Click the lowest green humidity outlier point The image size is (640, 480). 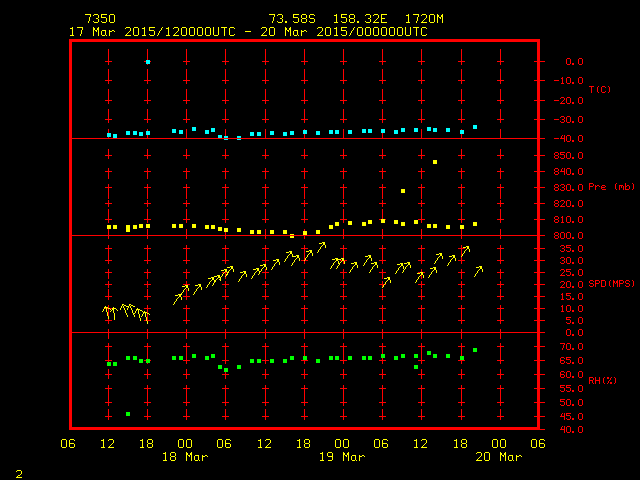(x=128, y=414)
